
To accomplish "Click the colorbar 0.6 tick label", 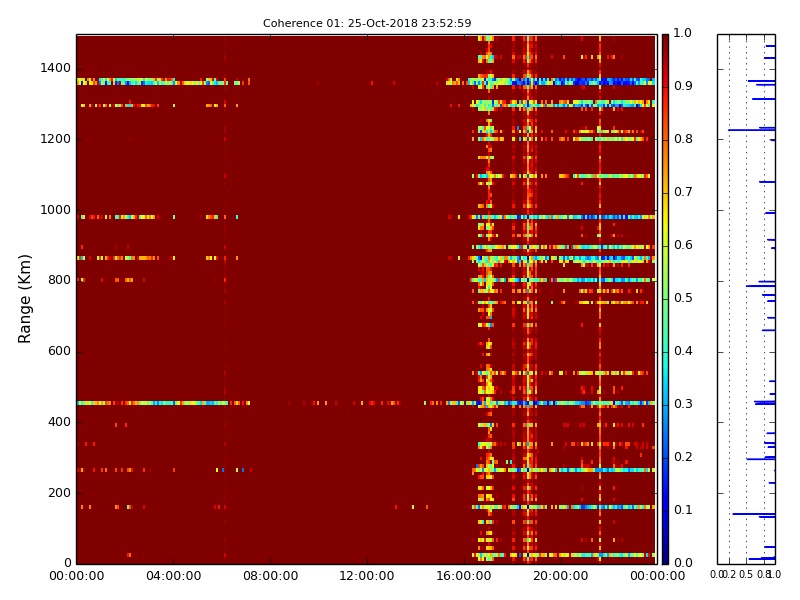I will coord(683,245).
